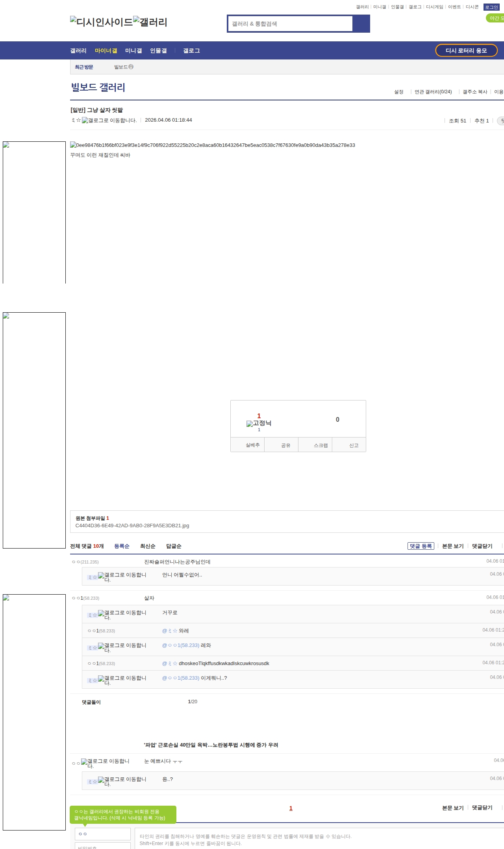Click the lower 댓글닫기 toggle
The width and height of the screenshot is (504, 849).
(482, 808)
